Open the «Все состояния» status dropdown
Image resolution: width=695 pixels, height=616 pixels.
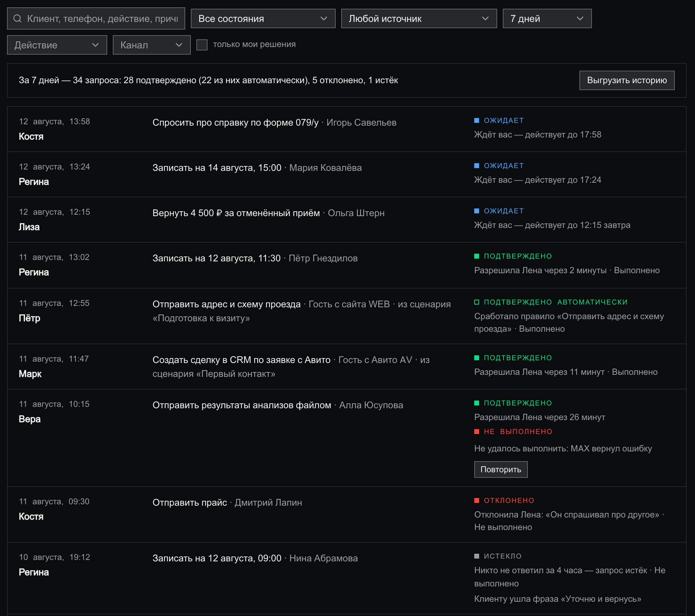(263, 18)
